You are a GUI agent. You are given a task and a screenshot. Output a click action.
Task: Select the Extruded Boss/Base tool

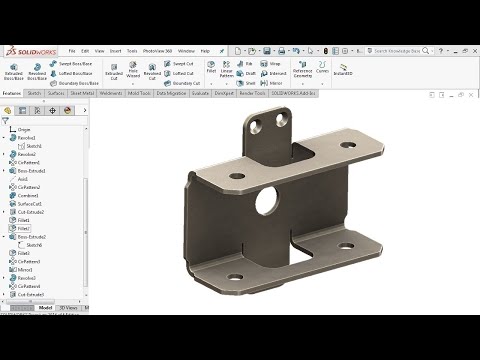[14, 72]
